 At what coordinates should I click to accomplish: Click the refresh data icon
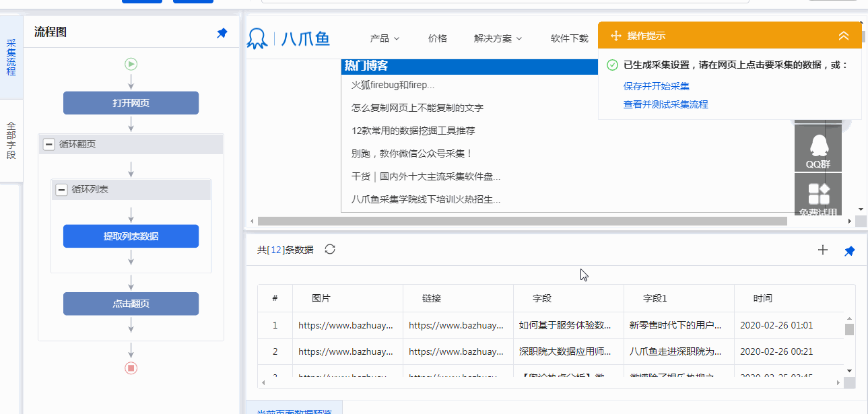coord(330,249)
